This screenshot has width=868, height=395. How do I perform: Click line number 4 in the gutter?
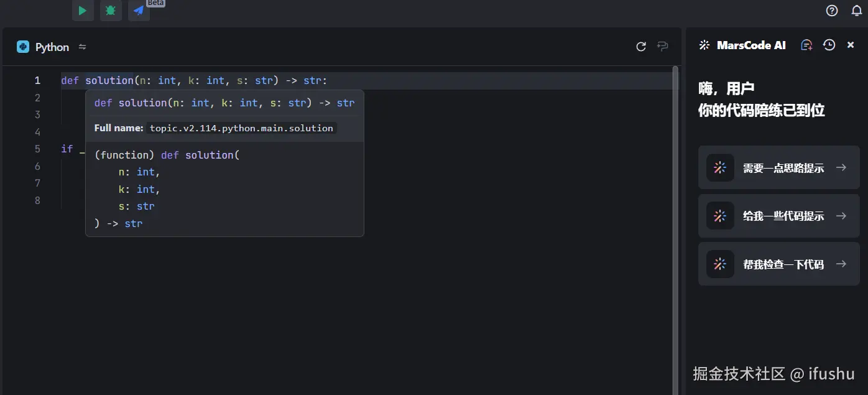click(x=37, y=132)
